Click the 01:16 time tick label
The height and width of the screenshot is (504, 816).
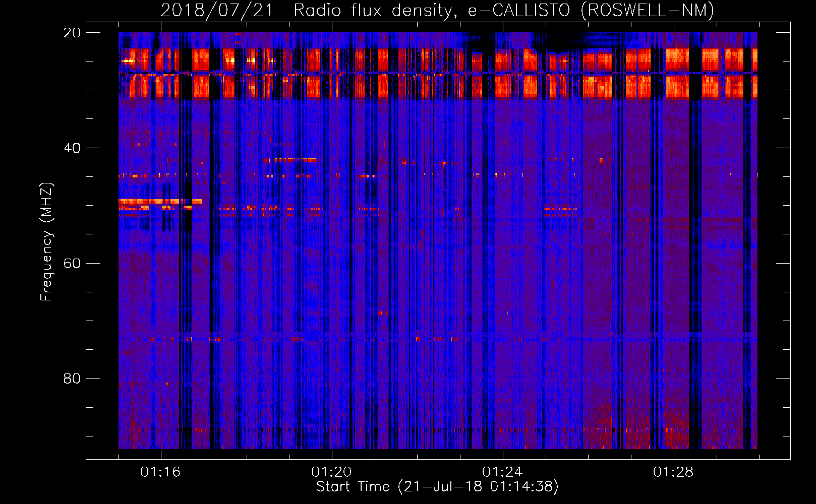160,472
